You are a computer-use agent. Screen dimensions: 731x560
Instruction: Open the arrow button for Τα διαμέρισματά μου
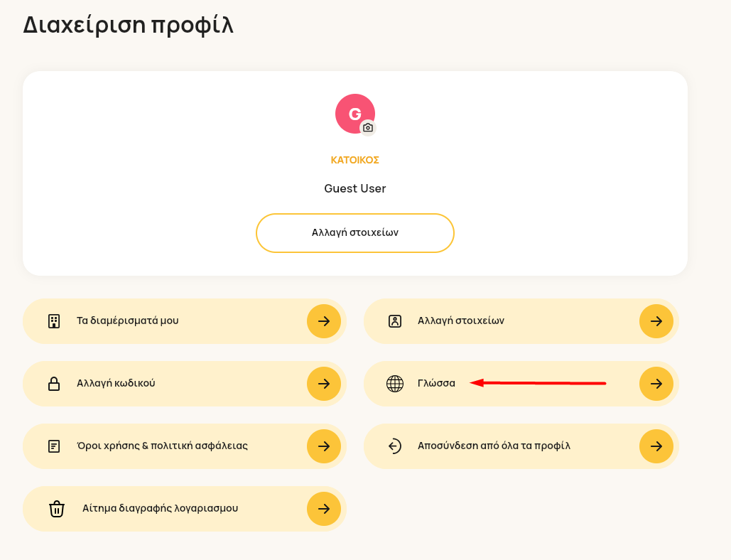point(324,321)
